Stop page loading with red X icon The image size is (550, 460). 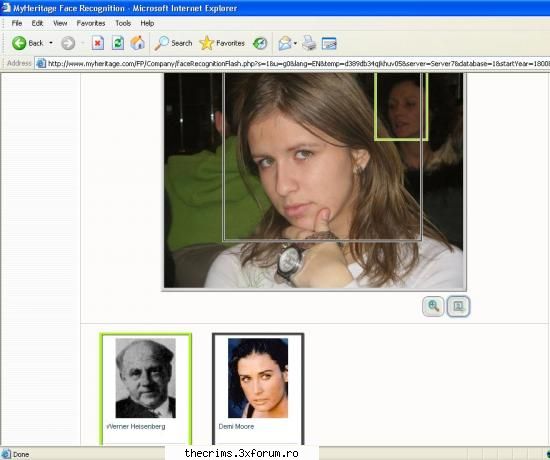98,43
